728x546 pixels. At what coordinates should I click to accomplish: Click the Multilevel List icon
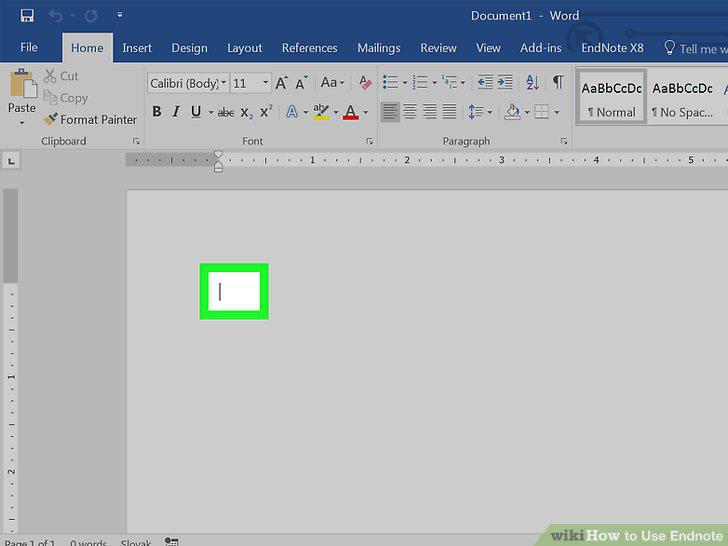tap(449, 83)
